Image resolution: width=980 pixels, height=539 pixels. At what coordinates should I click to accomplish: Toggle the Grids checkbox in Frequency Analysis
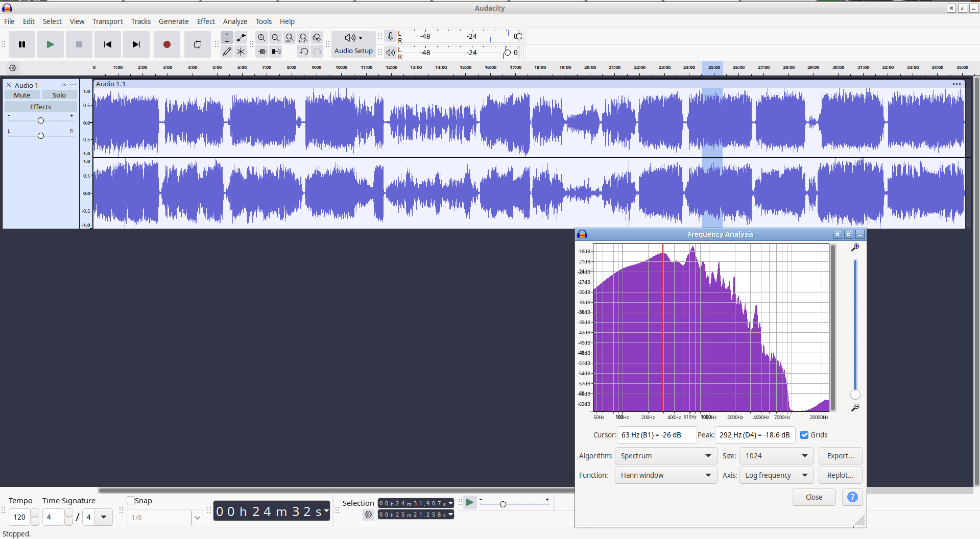coord(804,435)
